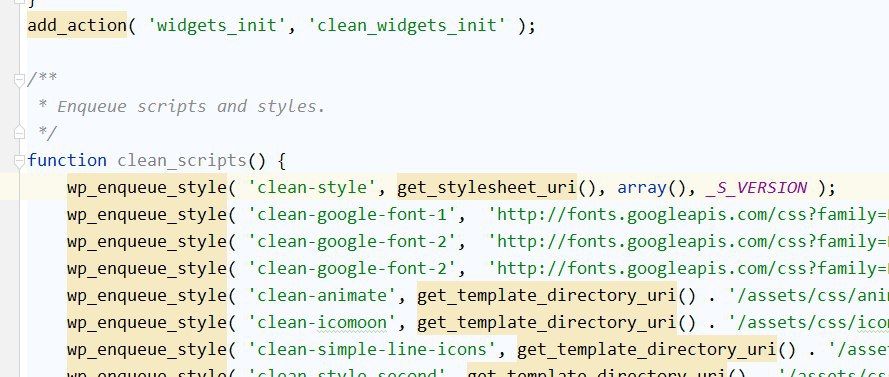889x377 pixels.
Task: Click the '/assets/css/ico' path string
Action: [x=810, y=322]
